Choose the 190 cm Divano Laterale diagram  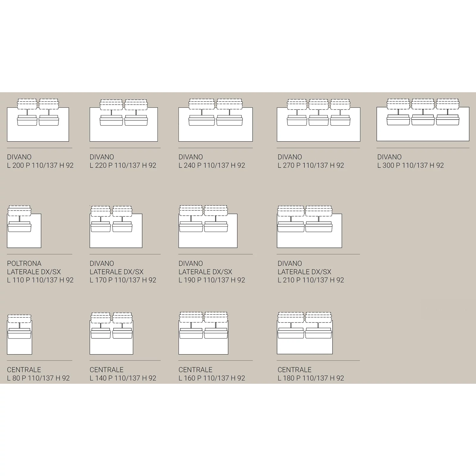click(208, 227)
